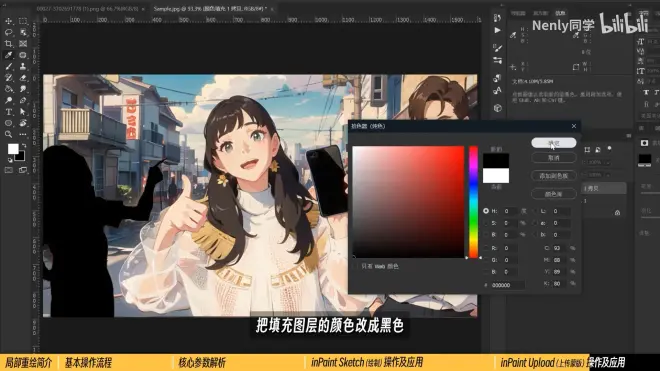Select the Eyedropper tool

coord(8,55)
